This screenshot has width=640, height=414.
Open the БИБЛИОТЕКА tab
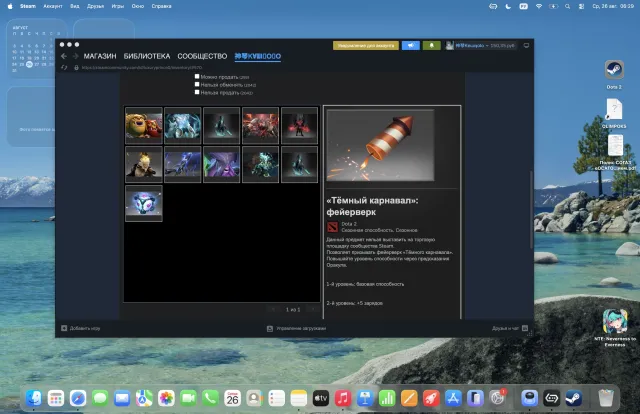(147, 56)
